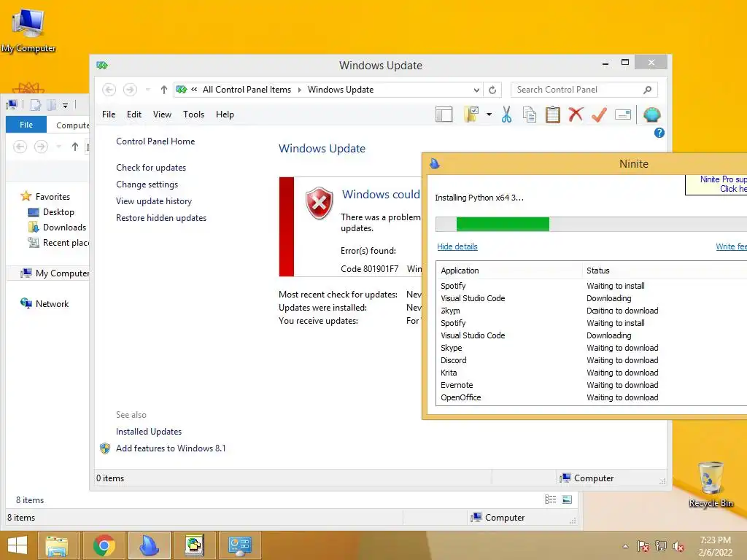Viewport: 747px width, 560px height.
Task: Show hidden tray icons arrow
Action: [x=625, y=546]
